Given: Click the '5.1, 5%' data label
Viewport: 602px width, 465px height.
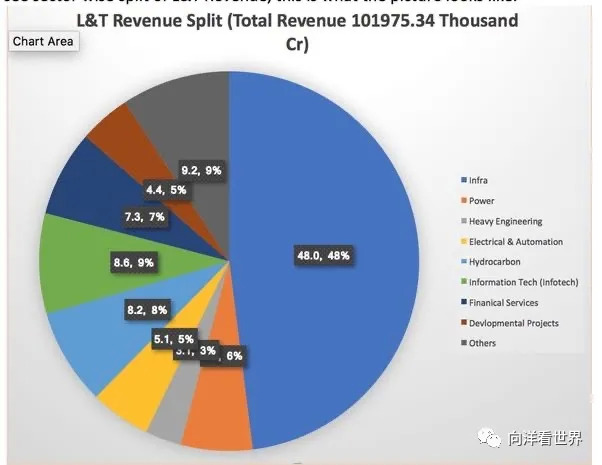Looking at the screenshot, I should pyautogui.click(x=174, y=339).
